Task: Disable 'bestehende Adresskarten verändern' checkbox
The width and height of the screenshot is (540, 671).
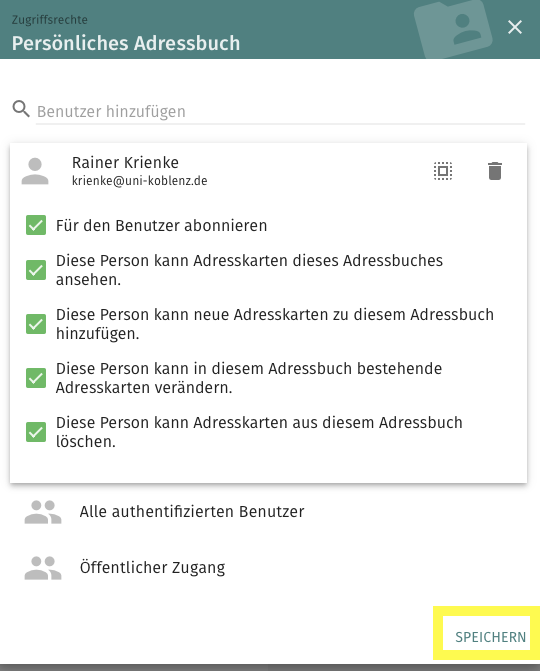Action: click(36, 377)
